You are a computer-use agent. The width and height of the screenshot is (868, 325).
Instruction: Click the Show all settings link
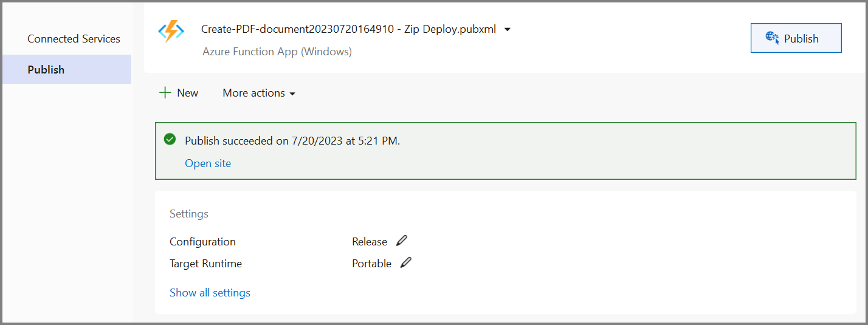(x=210, y=293)
